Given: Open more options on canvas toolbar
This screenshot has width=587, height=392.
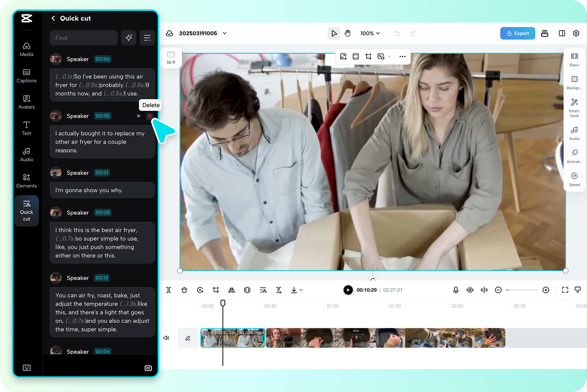Looking at the screenshot, I should point(402,57).
